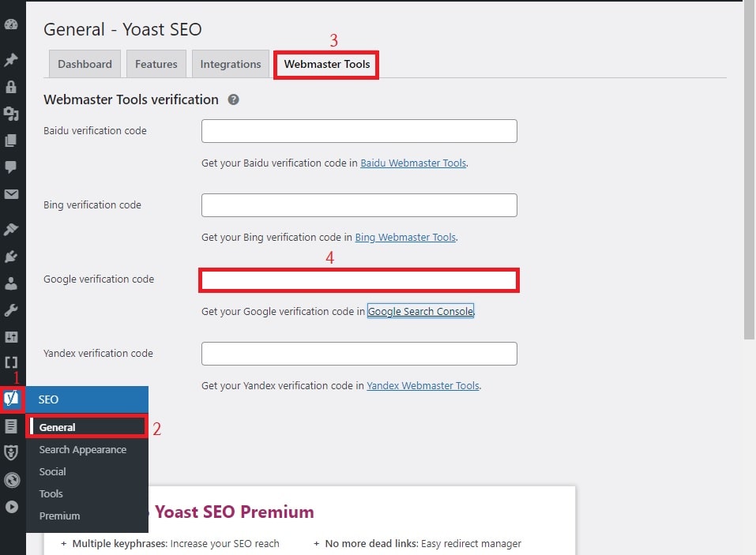Screen dimensions: 756x555
Task: Click the Yoast SEO logo icon
Action: tap(12, 399)
